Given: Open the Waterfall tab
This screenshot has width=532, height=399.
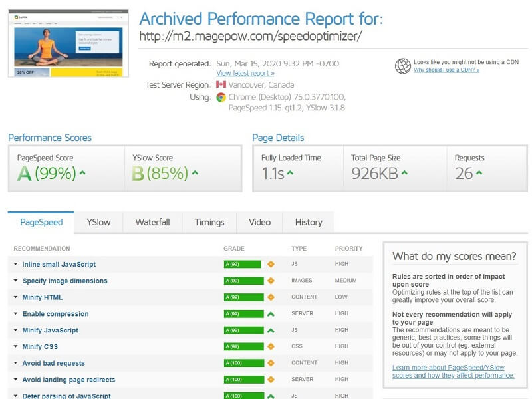Looking at the screenshot, I should click(152, 222).
